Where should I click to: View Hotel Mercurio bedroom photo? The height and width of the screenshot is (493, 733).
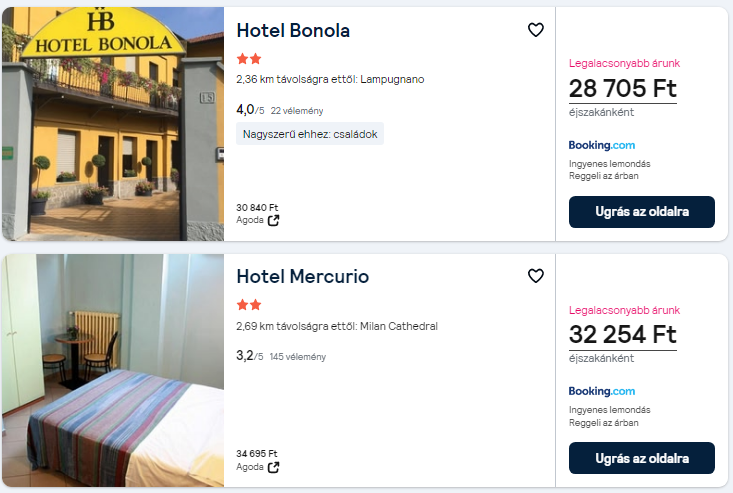point(112,370)
